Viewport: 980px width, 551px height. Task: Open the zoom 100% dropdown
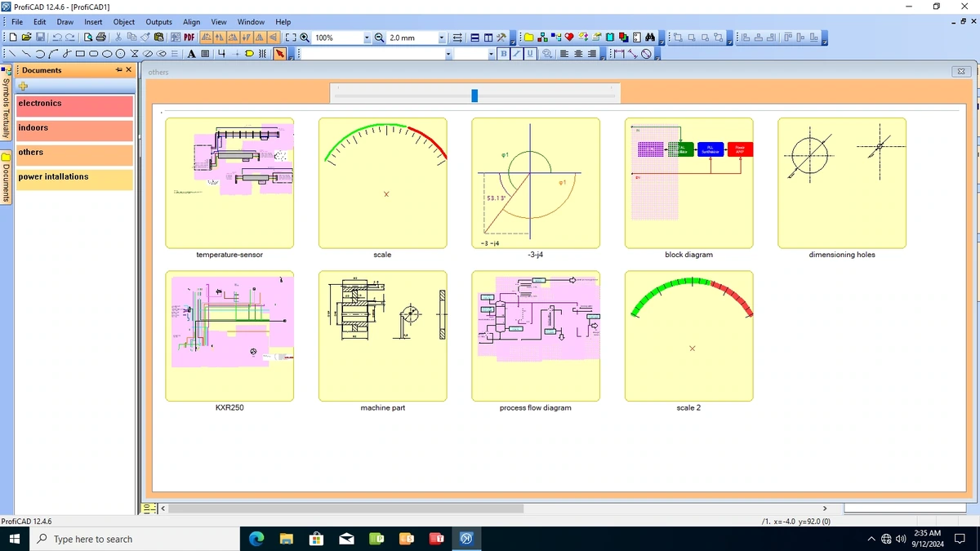click(x=367, y=38)
